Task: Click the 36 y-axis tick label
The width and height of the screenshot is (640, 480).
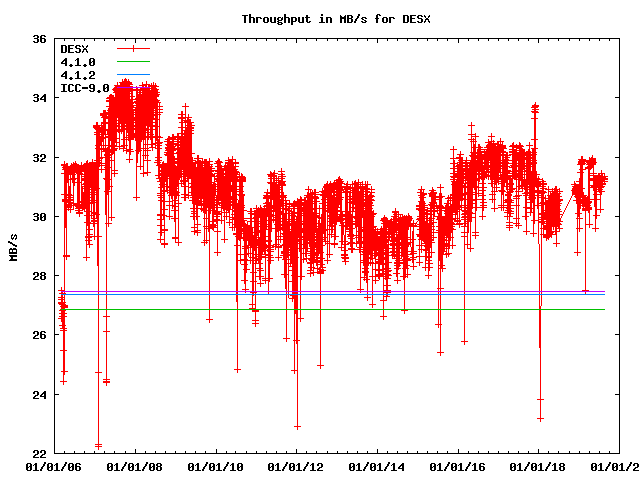Action: tap(39, 40)
